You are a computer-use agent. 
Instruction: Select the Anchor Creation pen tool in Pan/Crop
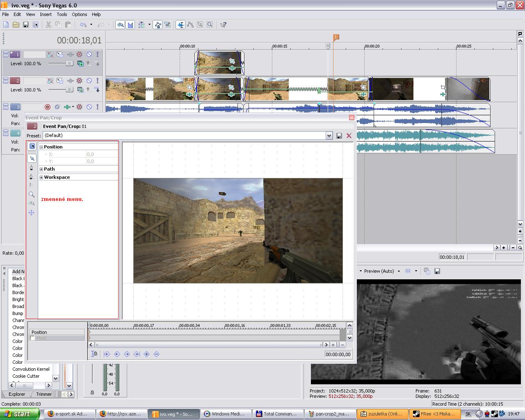32,167
